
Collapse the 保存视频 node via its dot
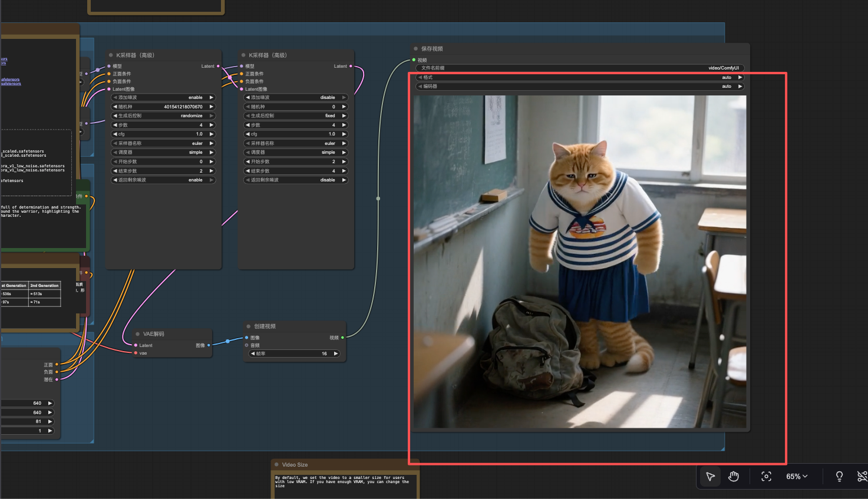[x=416, y=49]
